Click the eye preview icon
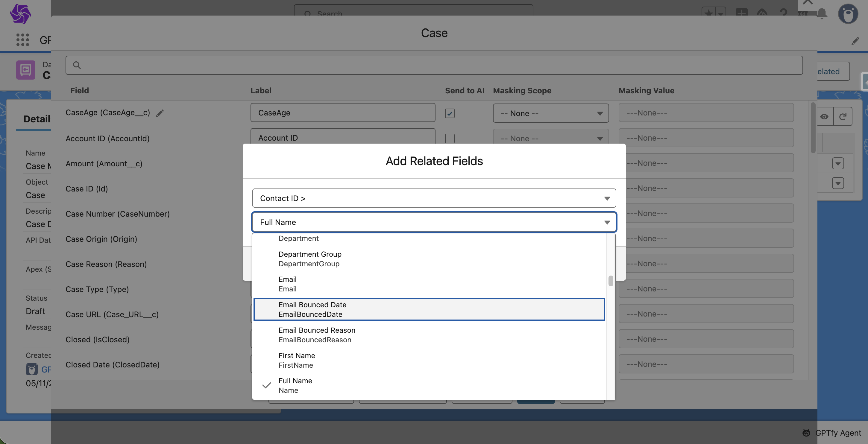868x444 pixels. pos(824,117)
